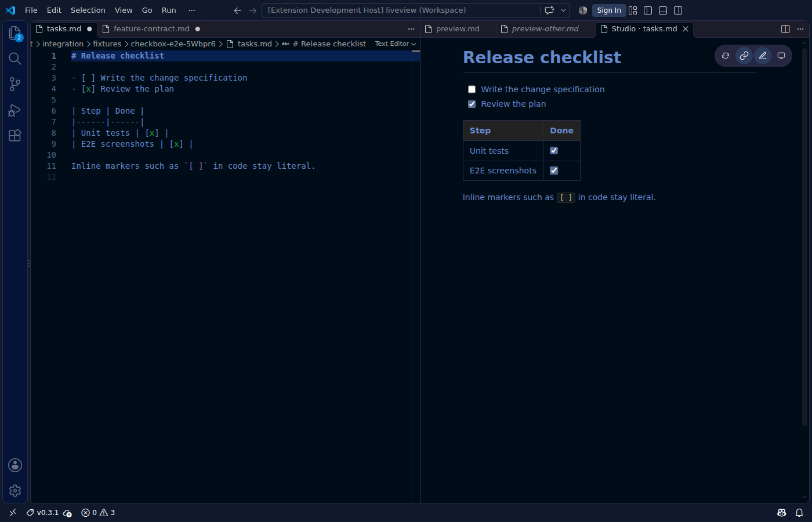Image resolution: width=812 pixels, height=522 pixels.
Task: Open the Search view in activity bar
Action: point(15,59)
